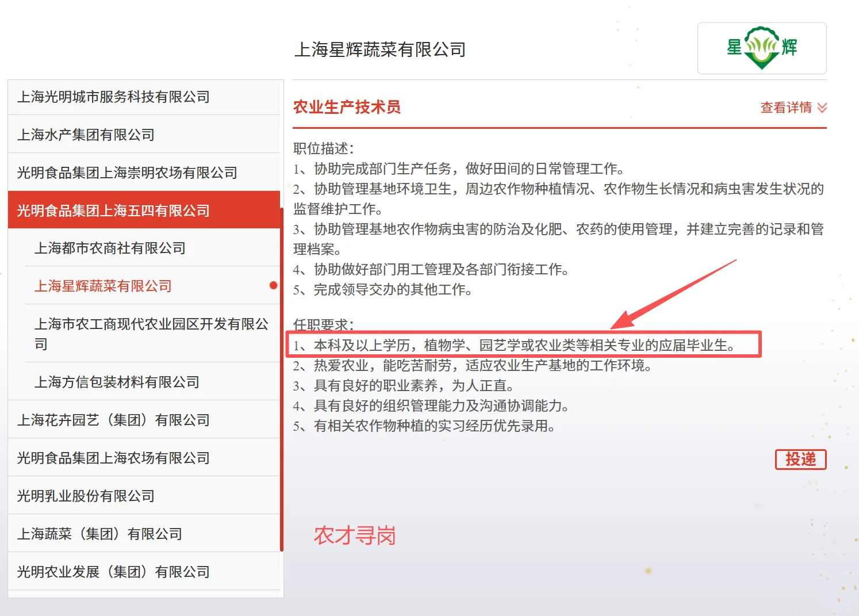Select 上海方信包装材料有限公司 sub-item
The width and height of the screenshot is (859, 616).
click(152, 382)
